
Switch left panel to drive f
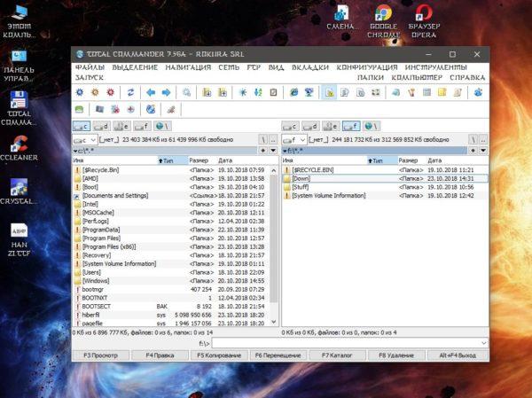(x=142, y=127)
